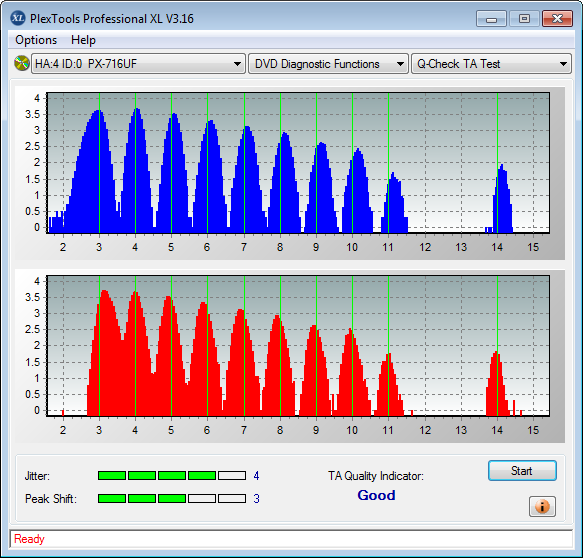
Task: Click the Ready status bar
Action: (x=291, y=539)
